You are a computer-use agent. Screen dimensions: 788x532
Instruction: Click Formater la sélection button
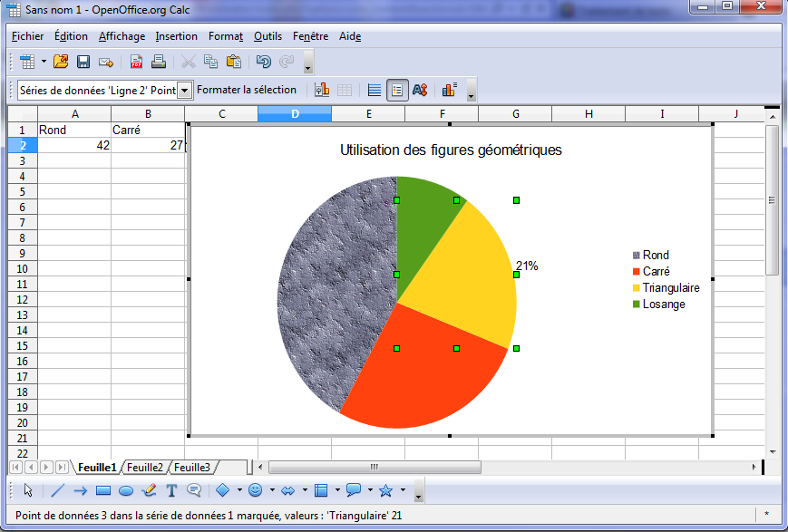(247, 90)
